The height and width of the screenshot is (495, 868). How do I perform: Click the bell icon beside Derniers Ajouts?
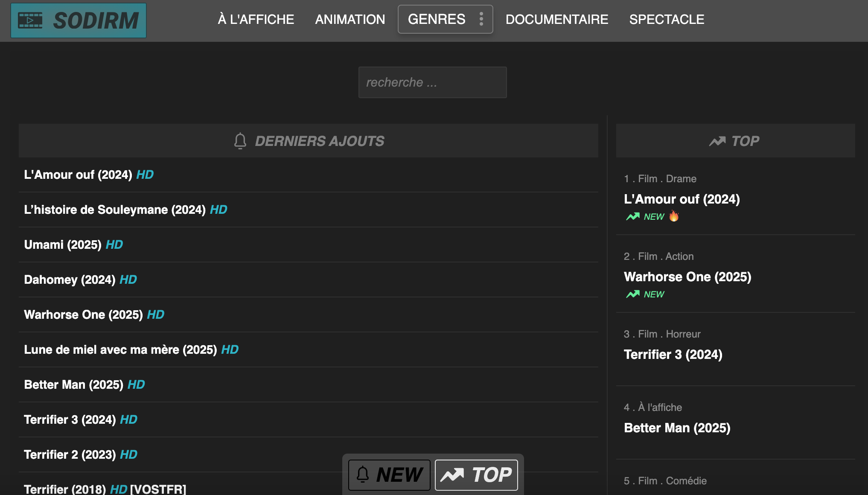(240, 141)
